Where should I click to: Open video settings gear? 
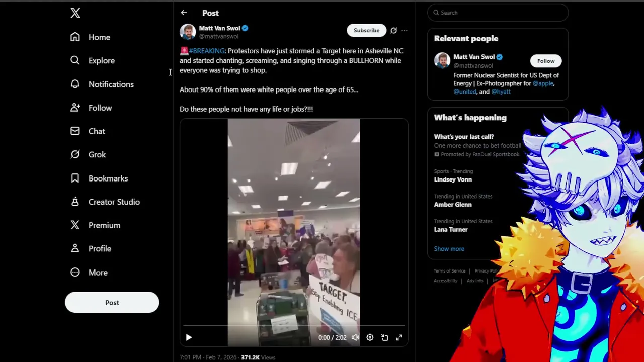pyautogui.click(x=370, y=337)
